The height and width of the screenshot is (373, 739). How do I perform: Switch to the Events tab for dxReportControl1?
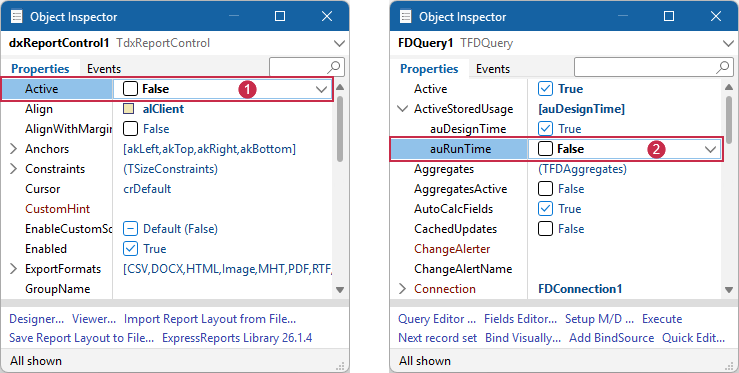104,69
